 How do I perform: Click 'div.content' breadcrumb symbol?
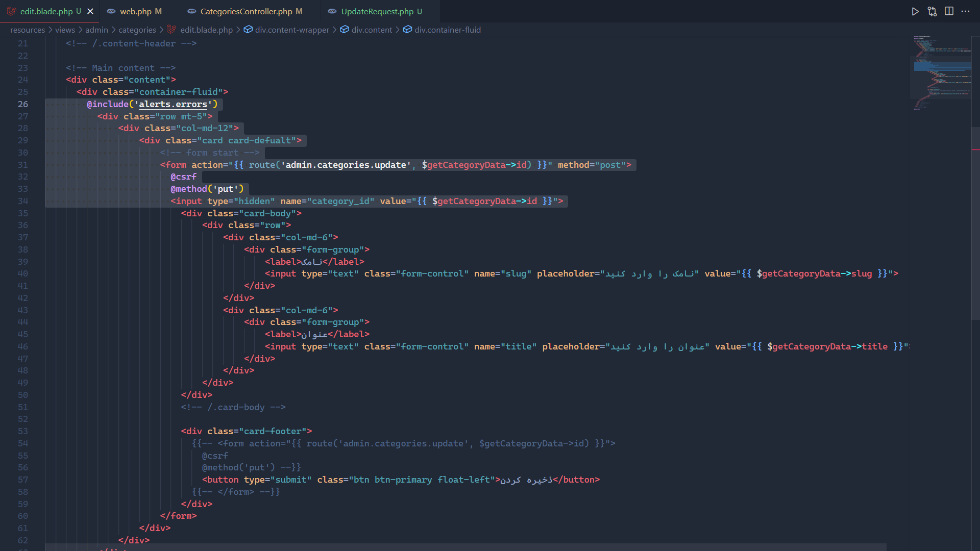[x=372, y=30]
